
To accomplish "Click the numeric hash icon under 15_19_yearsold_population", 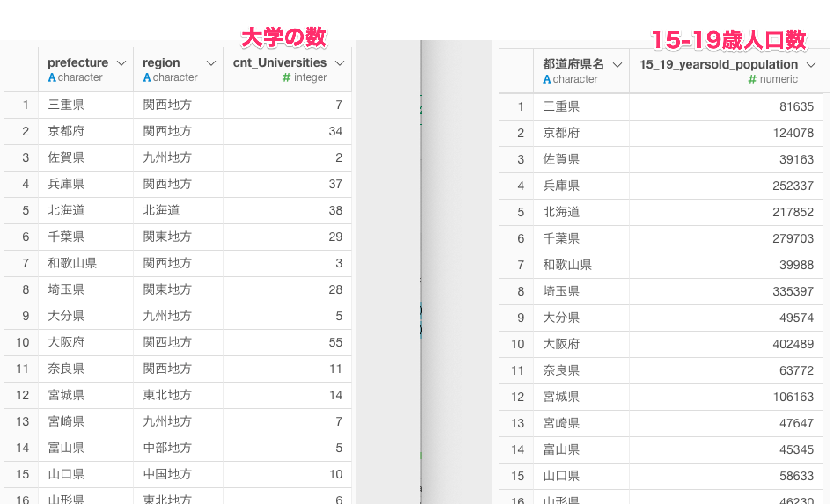I will (752, 79).
